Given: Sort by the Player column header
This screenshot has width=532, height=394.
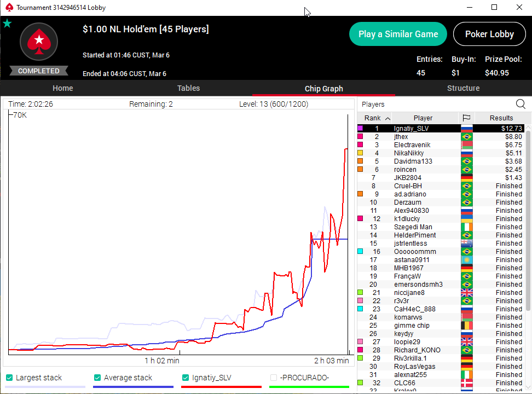Looking at the screenshot, I should pyautogui.click(x=423, y=118).
